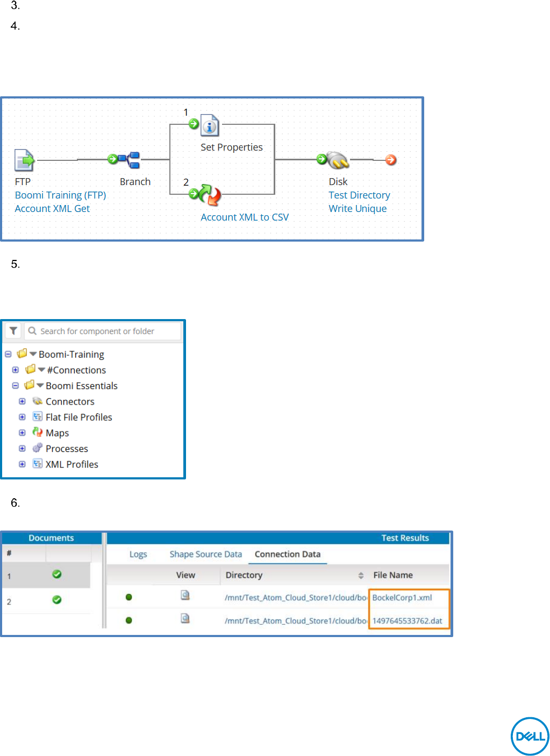Select the FTP start shape icon
The width and height of the screenshot is (550, 756).
[24, 160]
